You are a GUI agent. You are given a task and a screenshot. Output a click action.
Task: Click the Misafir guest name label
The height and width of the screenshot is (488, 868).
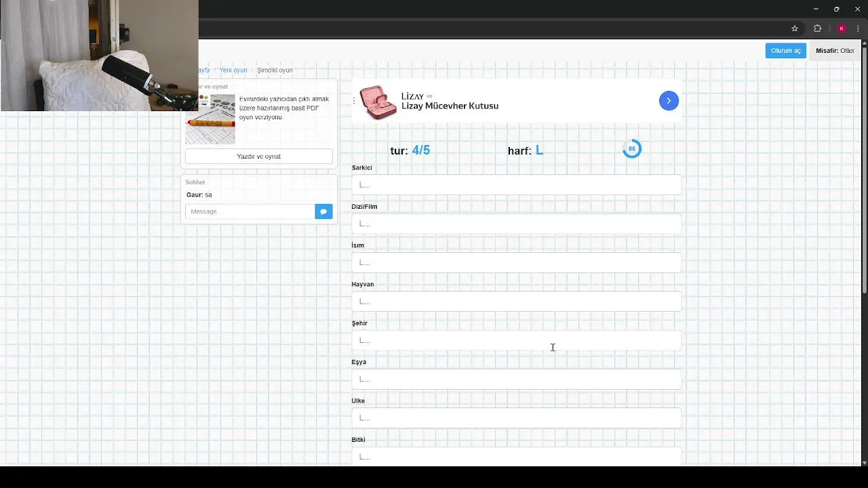pos(835,51)
